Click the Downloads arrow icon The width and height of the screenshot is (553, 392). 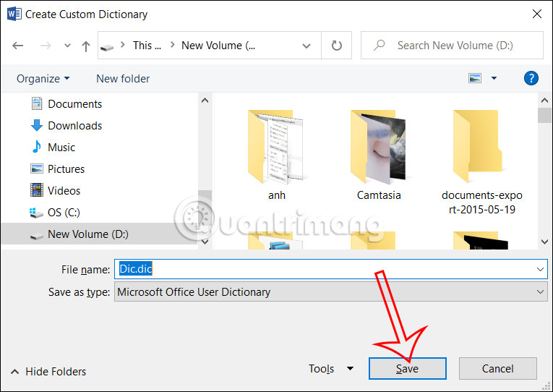(37, 125)
